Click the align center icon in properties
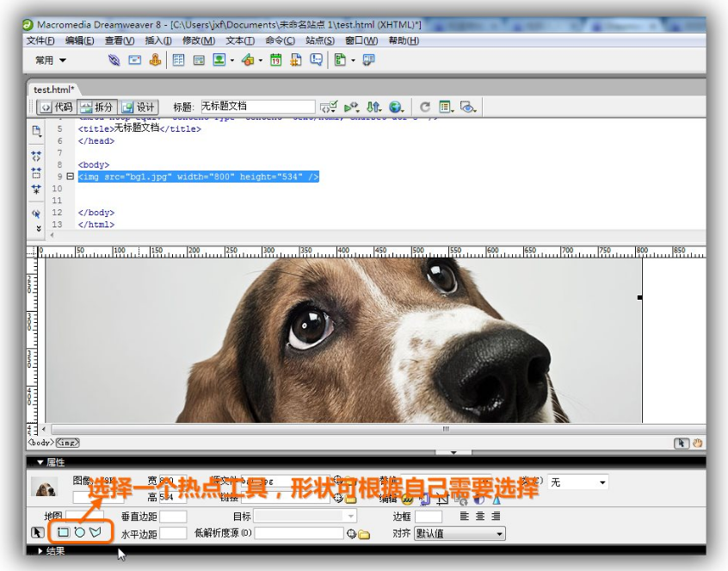The height and width of the screenshot is (571, 728). click(x=480, y=516)
